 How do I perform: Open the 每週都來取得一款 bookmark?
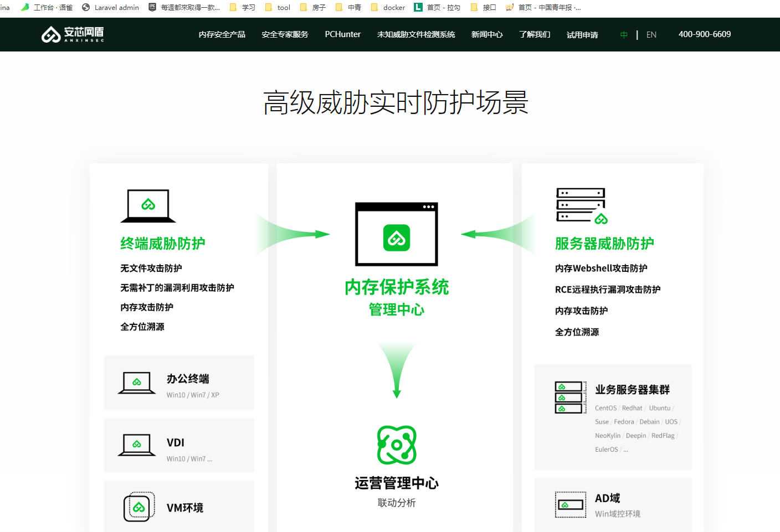tap(184, 7)
